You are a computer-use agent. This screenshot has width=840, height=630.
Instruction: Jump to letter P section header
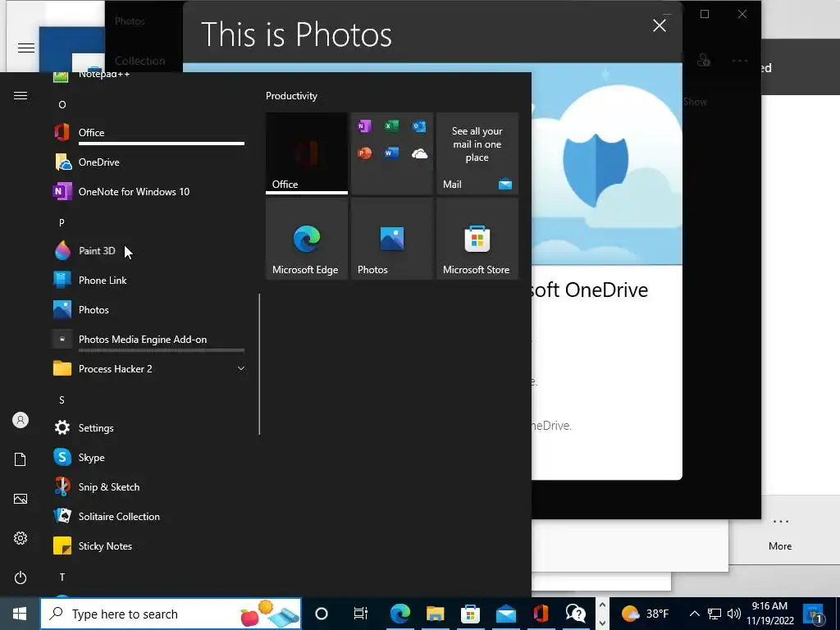(x=62, y=222)
